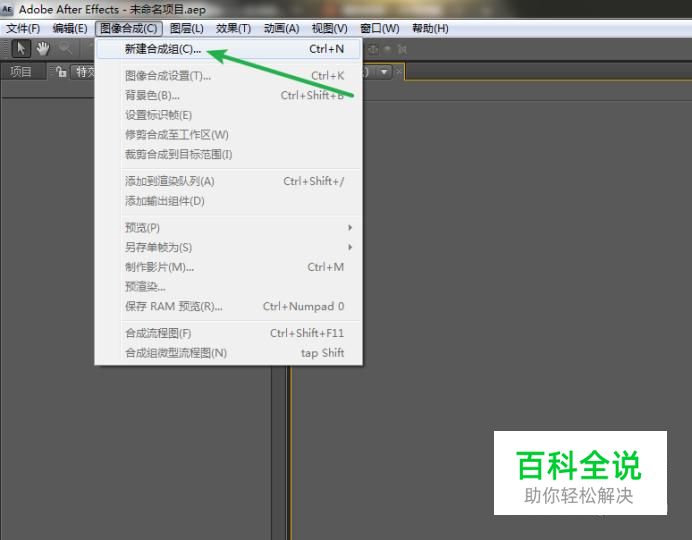Screen dimensions: 692x540
Task: Select the Zoom magnifier tool
Action: (x=65, y=49)
